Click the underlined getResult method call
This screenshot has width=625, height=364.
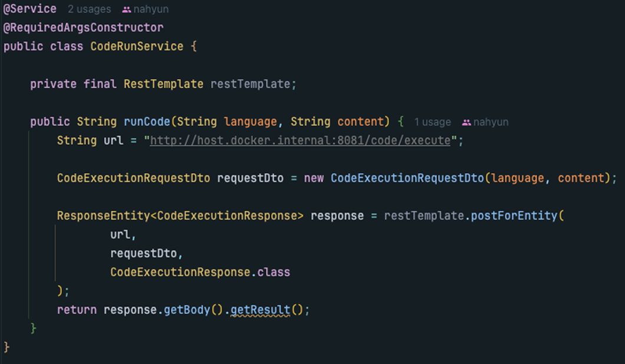coord(260,310)
